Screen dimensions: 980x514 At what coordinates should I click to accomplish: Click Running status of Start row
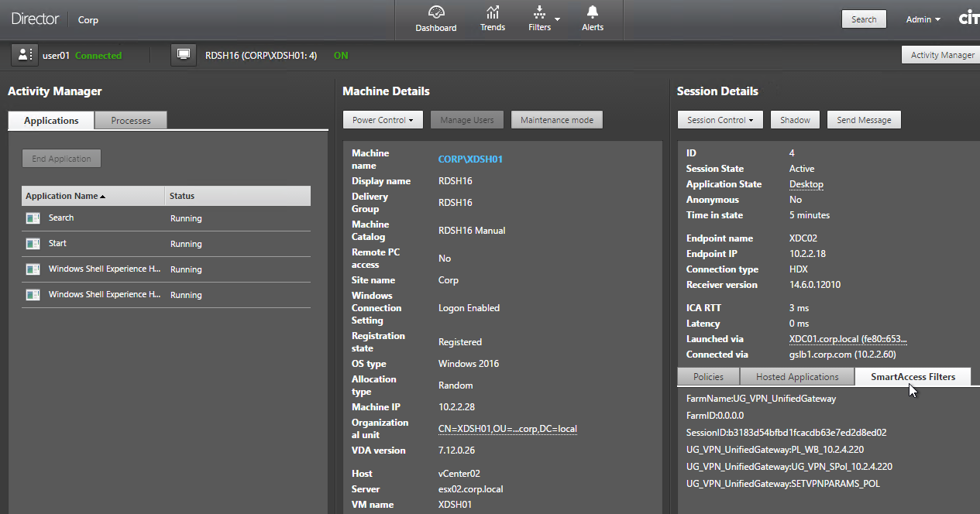click(186, 245)
